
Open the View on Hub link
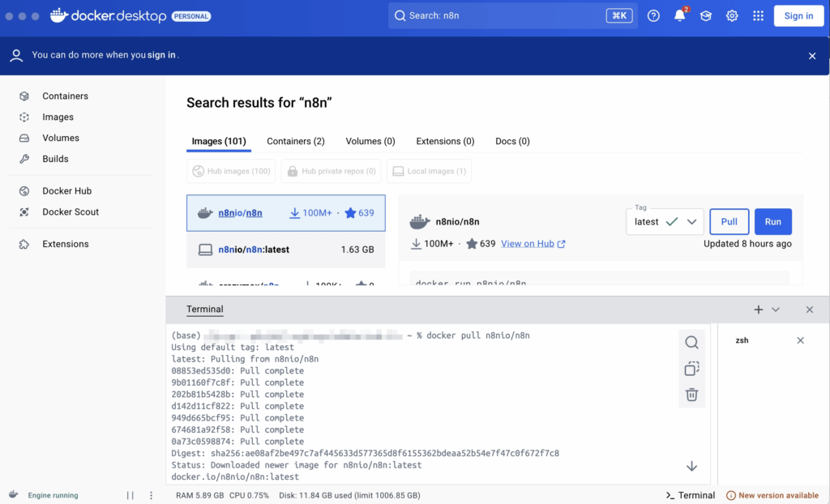(533, 244)
